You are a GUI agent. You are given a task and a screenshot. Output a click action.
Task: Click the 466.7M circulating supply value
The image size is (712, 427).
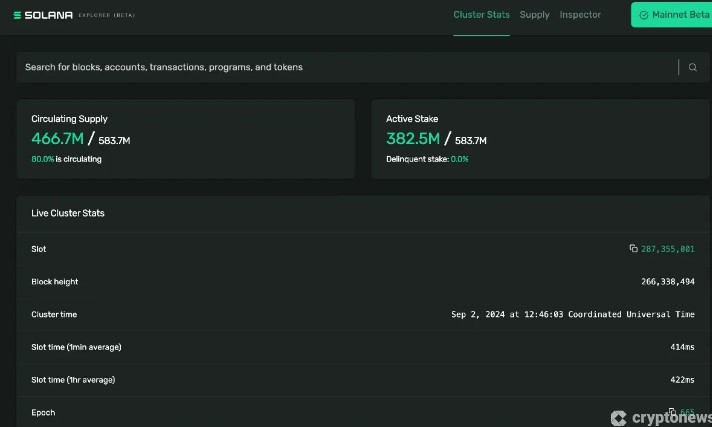pyautogui.click(x=57, y=139)
